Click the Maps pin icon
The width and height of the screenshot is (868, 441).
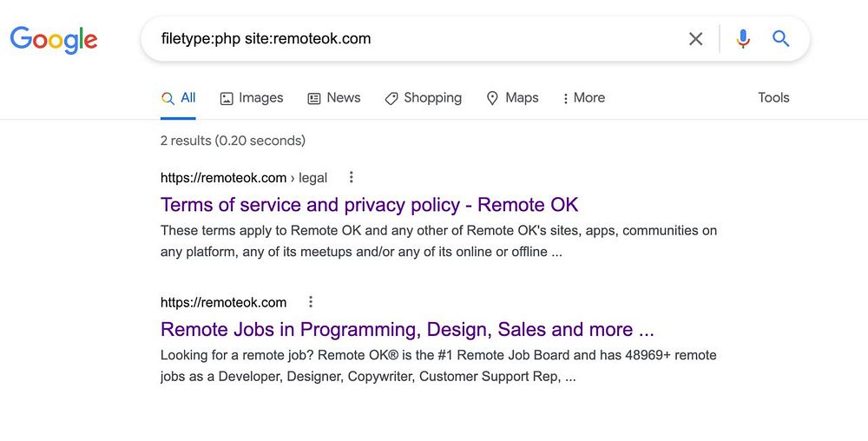tap(493, 98)
